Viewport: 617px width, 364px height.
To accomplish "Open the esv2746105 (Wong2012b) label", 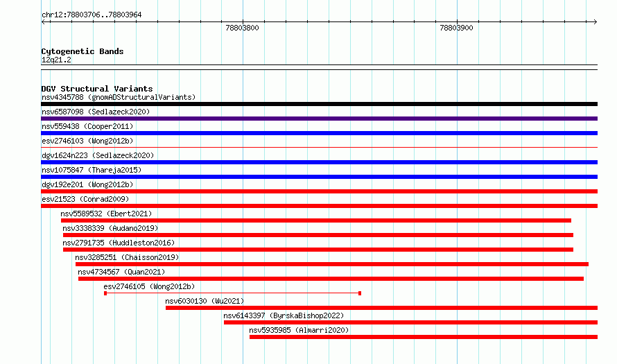I will (149, 286).
